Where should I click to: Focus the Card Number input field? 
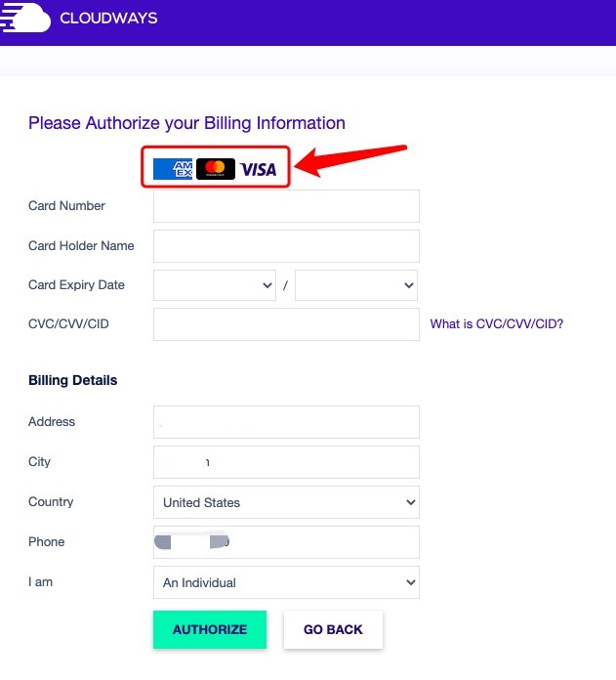(286, 206)
